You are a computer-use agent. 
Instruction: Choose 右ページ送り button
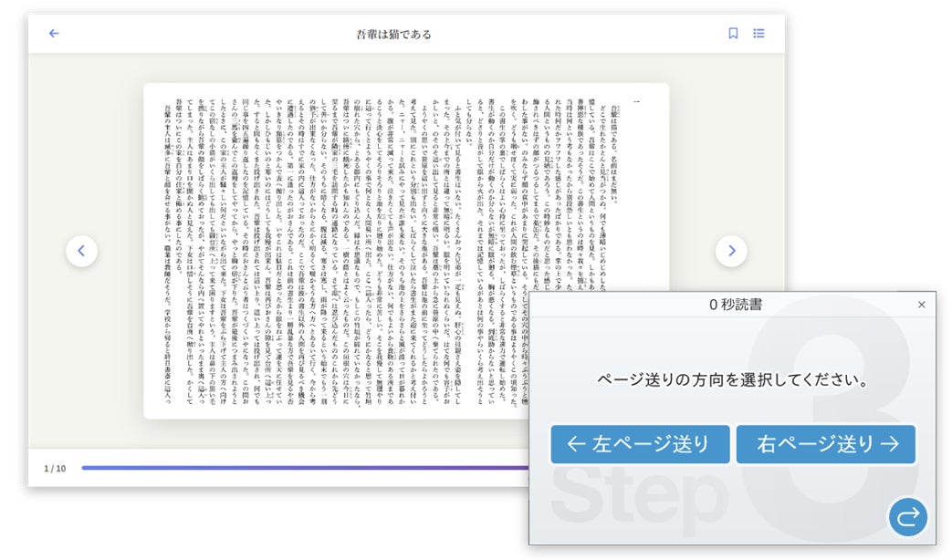pos(826,444)
